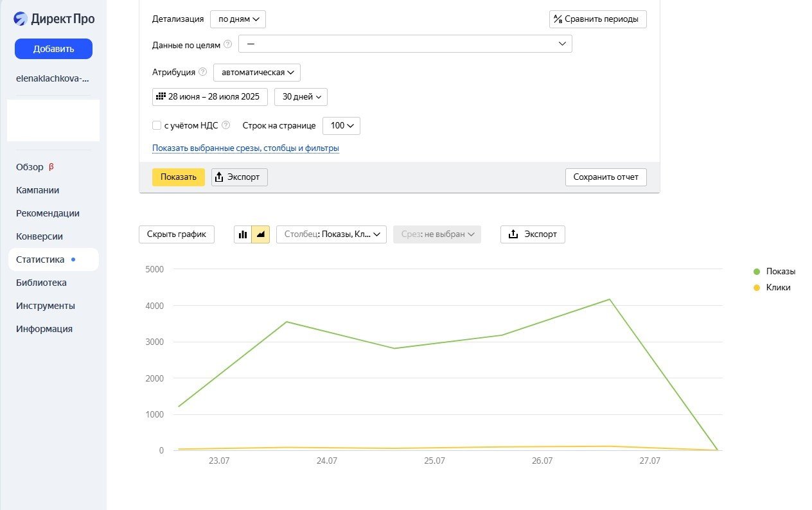812x510 pixels.
Task: Enable the с учётом НДС checkbox
Action: (157, 125)
